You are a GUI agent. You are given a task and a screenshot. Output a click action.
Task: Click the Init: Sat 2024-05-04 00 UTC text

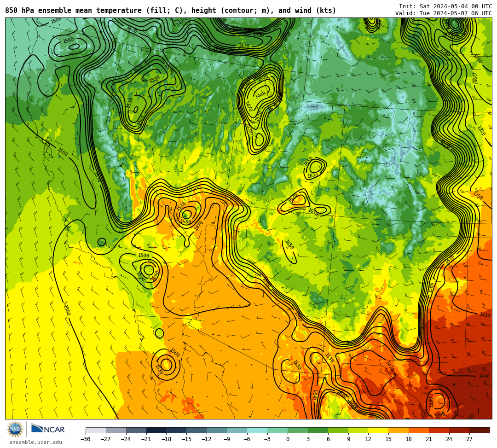point(445,6)
